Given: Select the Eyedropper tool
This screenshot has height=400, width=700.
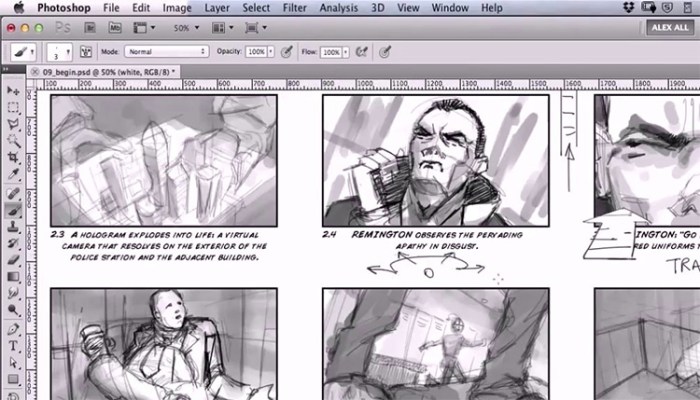Looking at the screenshot, I should 13,174.
